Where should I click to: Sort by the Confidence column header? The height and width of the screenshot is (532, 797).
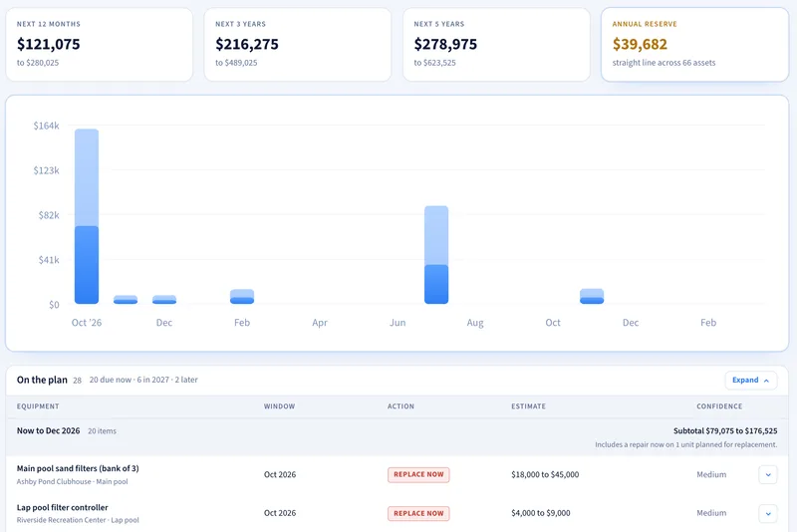coord(719,406)
